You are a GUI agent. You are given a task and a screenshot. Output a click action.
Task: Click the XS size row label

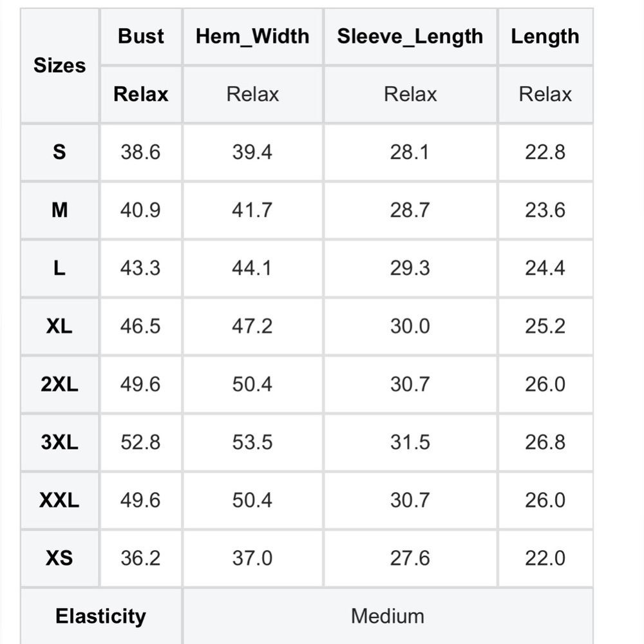pos(59,558)
